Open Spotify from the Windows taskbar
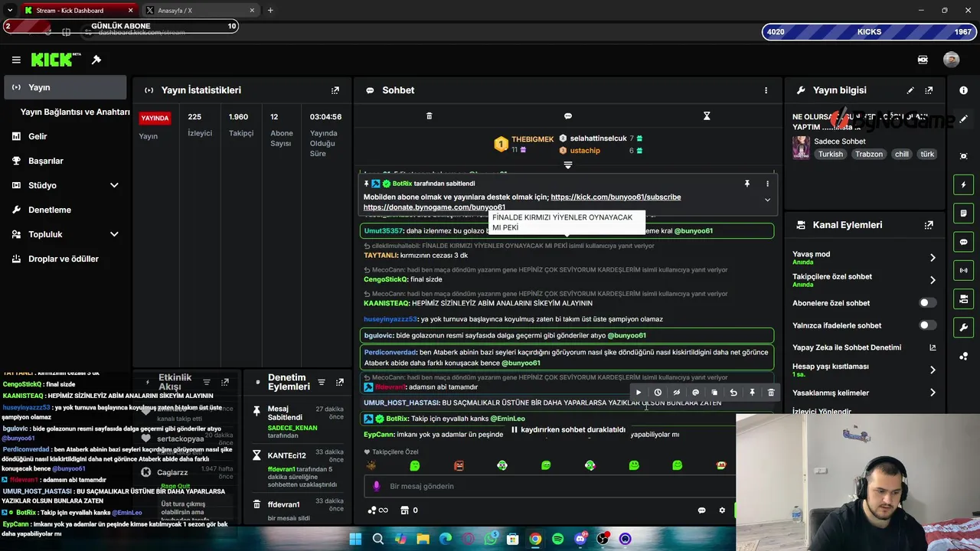The image size is (980, 551). point(557,539)
